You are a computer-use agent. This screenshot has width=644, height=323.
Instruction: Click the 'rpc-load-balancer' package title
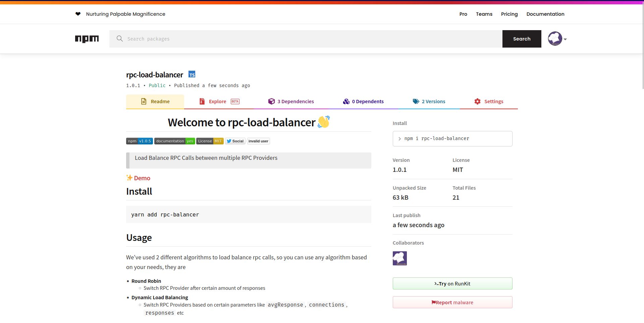tap(155, 75)
